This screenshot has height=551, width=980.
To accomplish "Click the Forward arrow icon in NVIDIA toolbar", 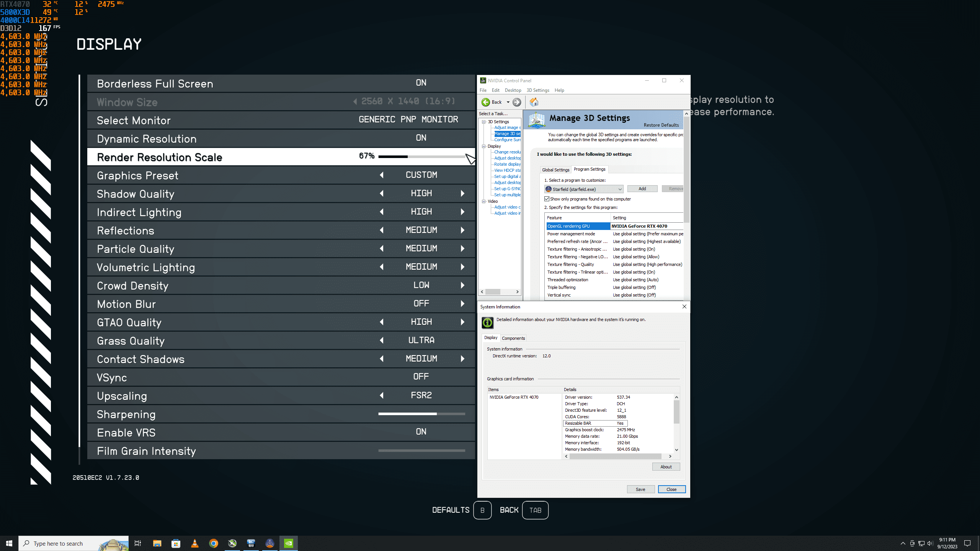I will tap(517, 102).
